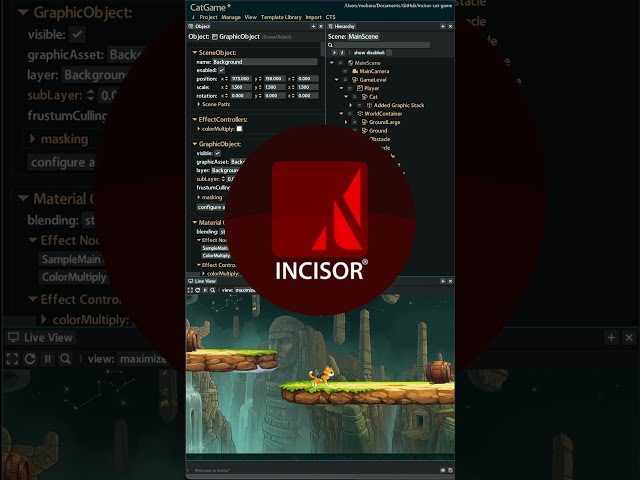Open the Manage menu
The height and width of the screenshot is (480, 640).
pyautogui.click(x=231, y=17)
